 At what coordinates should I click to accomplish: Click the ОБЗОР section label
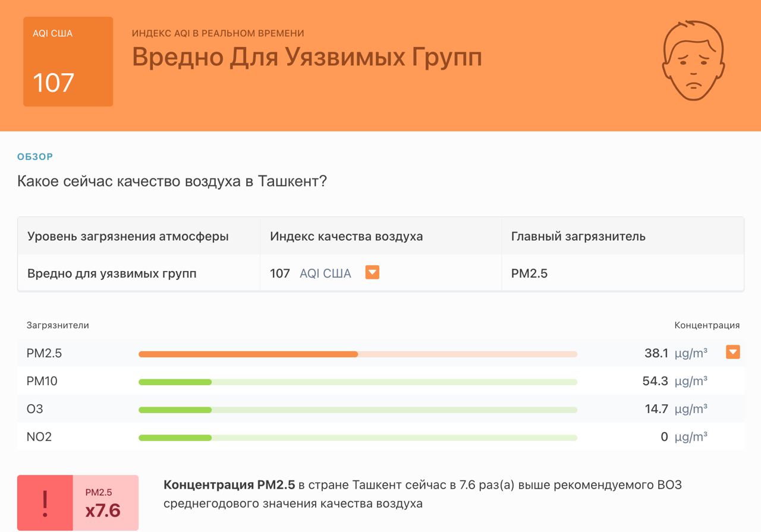click(35, 157)
